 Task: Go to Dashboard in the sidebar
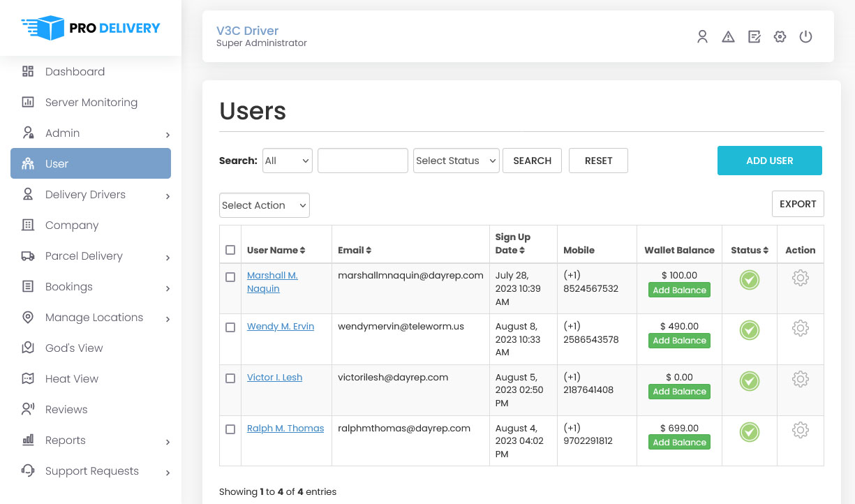[75, 72]
